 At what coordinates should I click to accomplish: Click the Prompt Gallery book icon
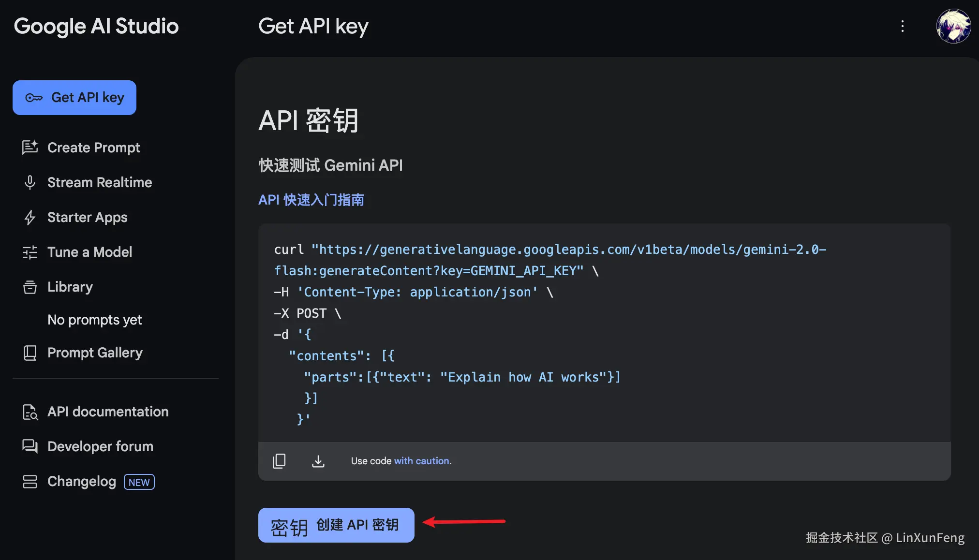30,353
